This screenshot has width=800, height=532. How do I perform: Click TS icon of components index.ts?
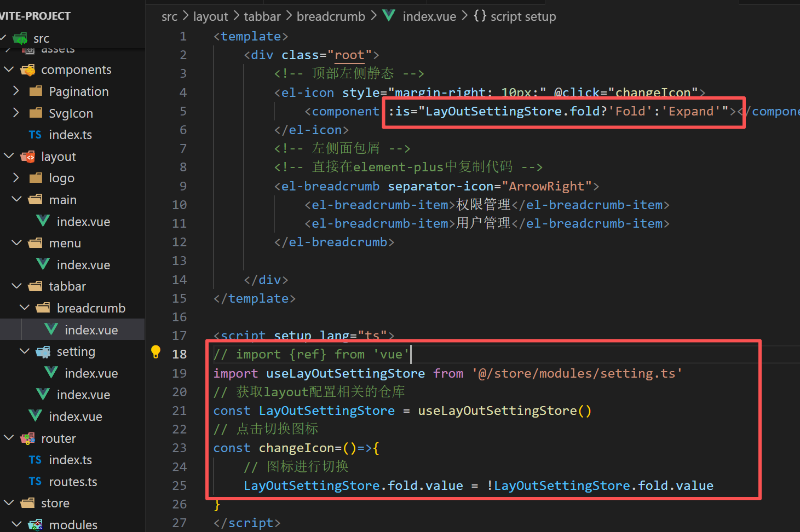(35, 135)
